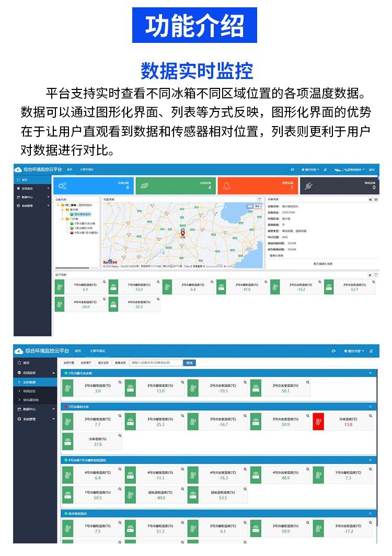Open the 大屏可视化 tab in the top header
This screenshot has height=556, width=392.
98,350
